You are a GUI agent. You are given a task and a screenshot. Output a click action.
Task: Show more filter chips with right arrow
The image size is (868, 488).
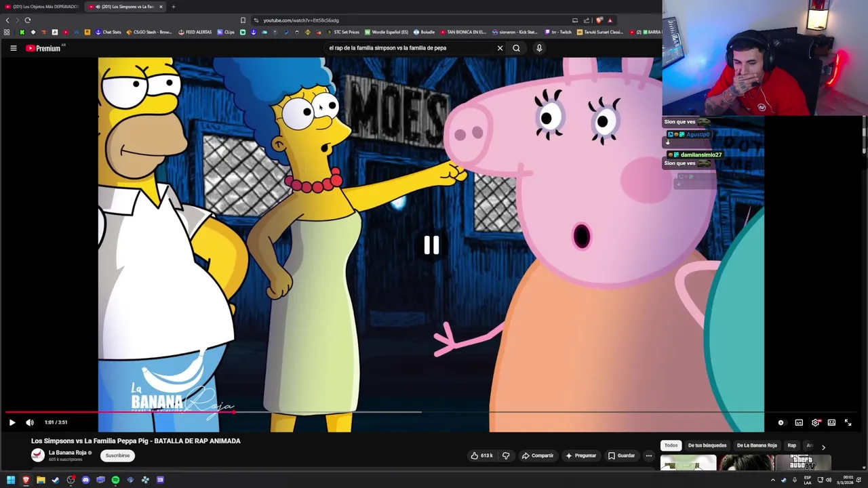(823, 447)
